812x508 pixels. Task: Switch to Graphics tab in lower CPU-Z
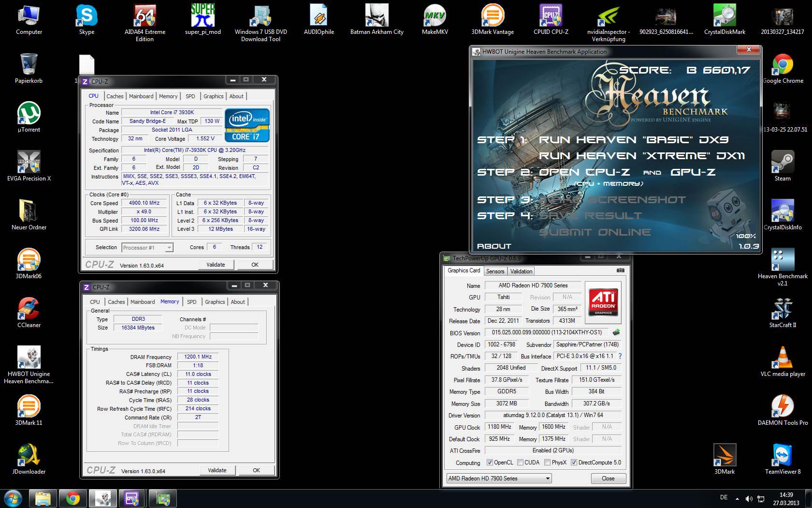coord(215,302)
